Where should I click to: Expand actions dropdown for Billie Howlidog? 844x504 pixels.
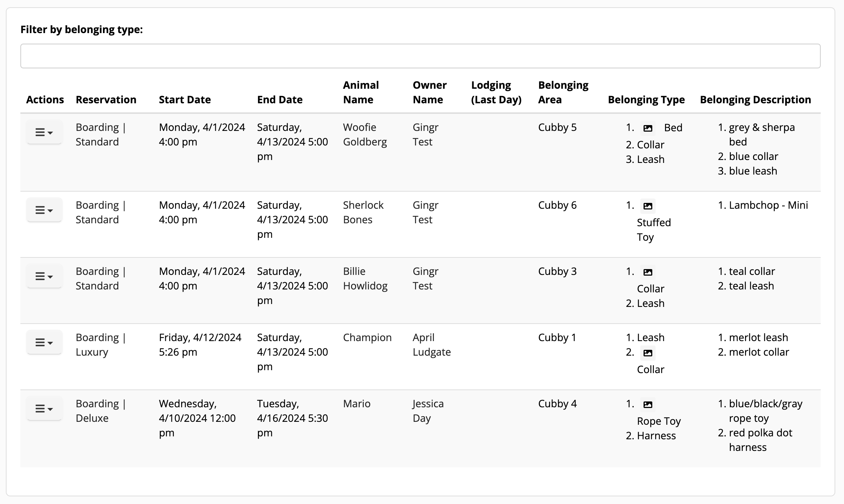pyautogui.click(x=44, y=276)
